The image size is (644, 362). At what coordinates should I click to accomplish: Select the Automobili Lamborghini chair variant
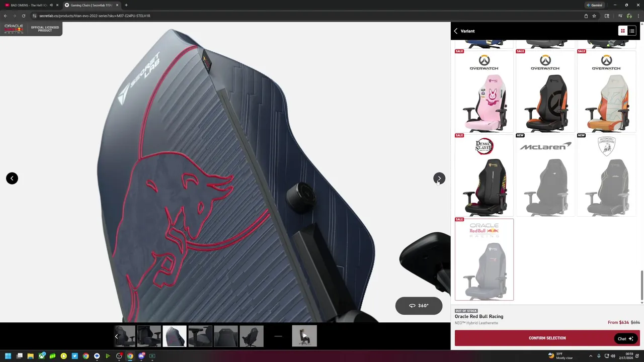coord(606,175)
